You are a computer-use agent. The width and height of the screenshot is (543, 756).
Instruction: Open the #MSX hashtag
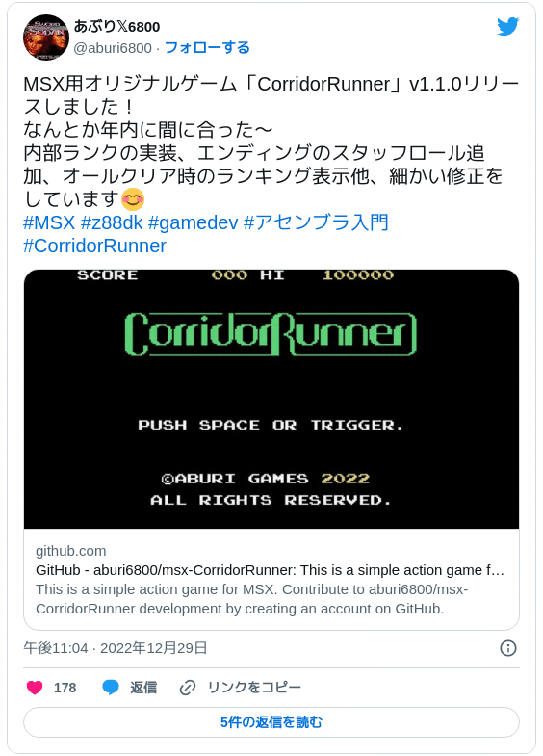pos(49,222)
